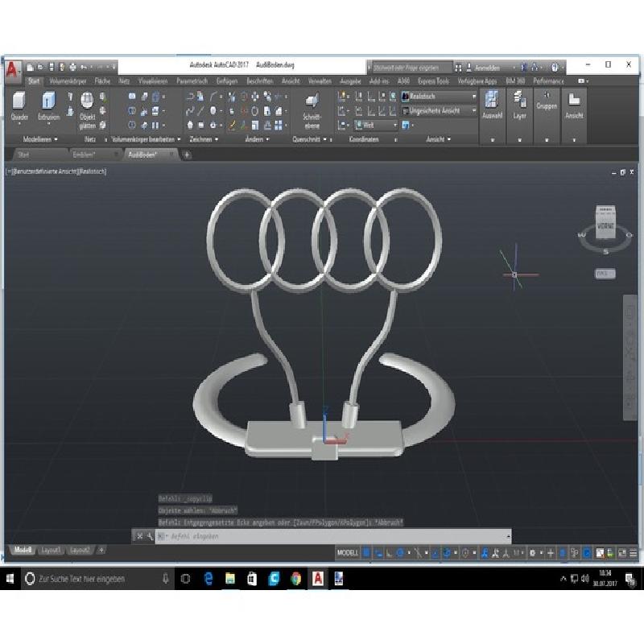The height and width of the screenshot is (644, 644).
Task: Toggle clean screen mode in status bar
Action: [x=622, y=553]
